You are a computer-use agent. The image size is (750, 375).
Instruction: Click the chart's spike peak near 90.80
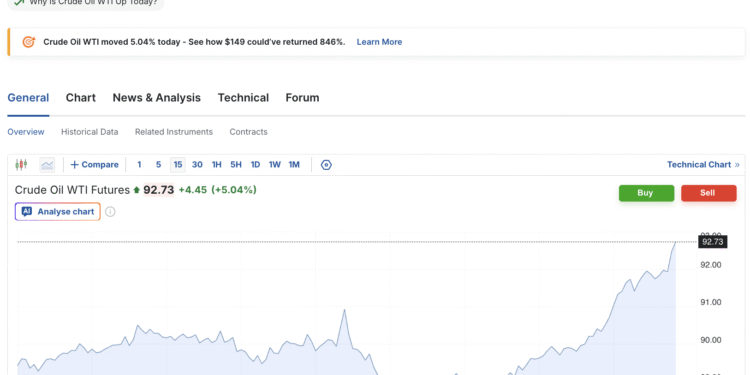pos(344,310)
